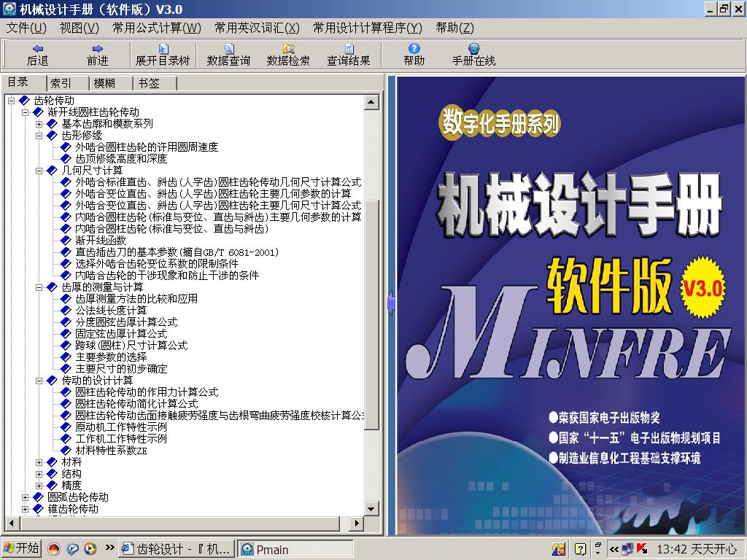
Task: Select 跨球(圆柱)尺寸计算公式
Action: 131,345
